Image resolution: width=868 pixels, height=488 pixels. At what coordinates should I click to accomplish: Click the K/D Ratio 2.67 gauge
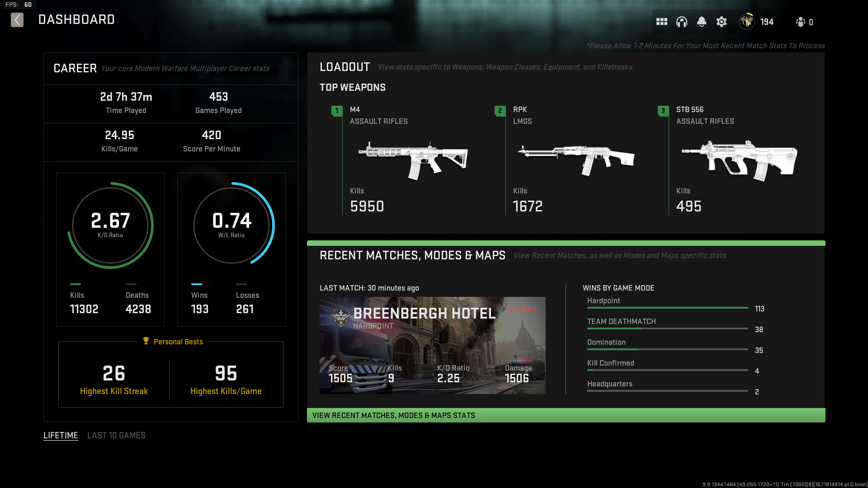[x=110, y=225]
